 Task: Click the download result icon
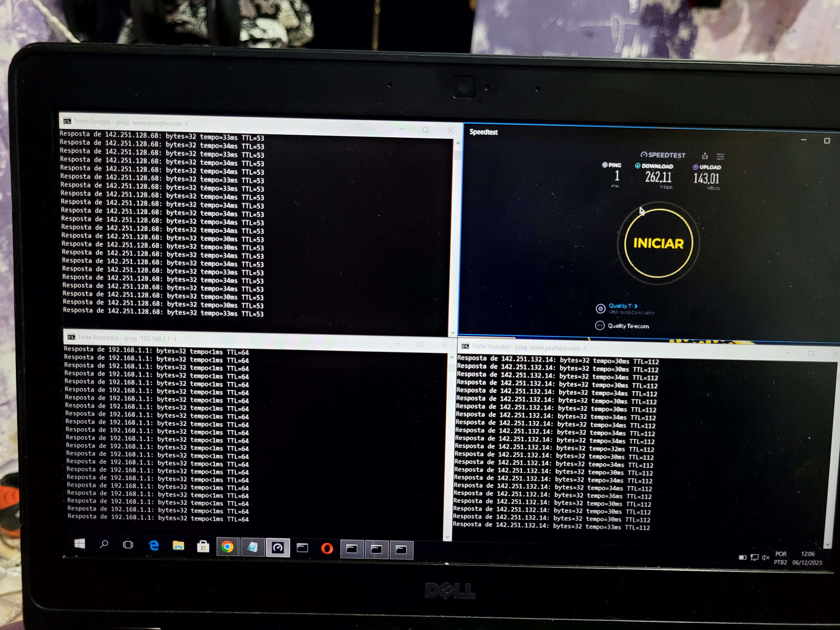(637, 166)
